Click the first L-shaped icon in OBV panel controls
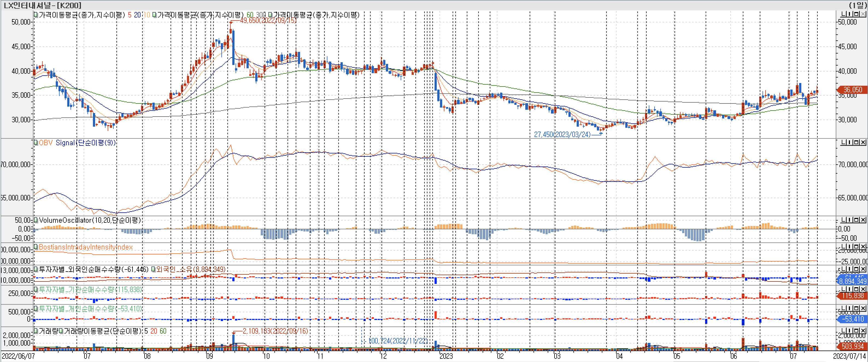This screenshot has height=362, width=868. 843,143
